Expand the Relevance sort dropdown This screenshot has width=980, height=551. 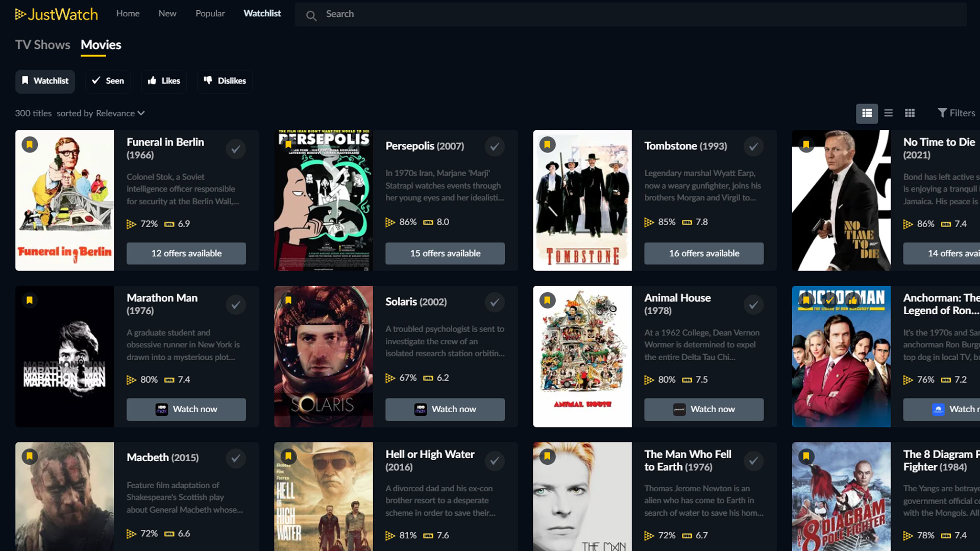120,112
